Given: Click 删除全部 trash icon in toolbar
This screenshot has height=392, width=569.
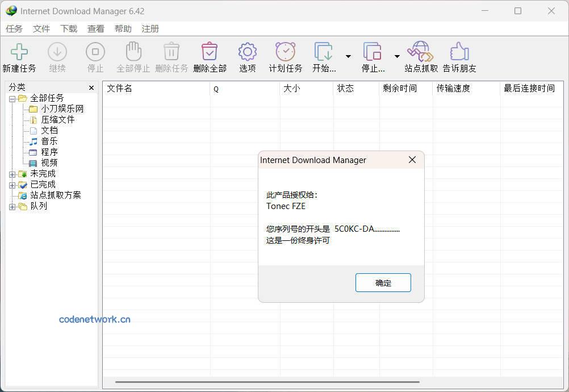Looking at the screenshot, I should [x=210, y=52].
